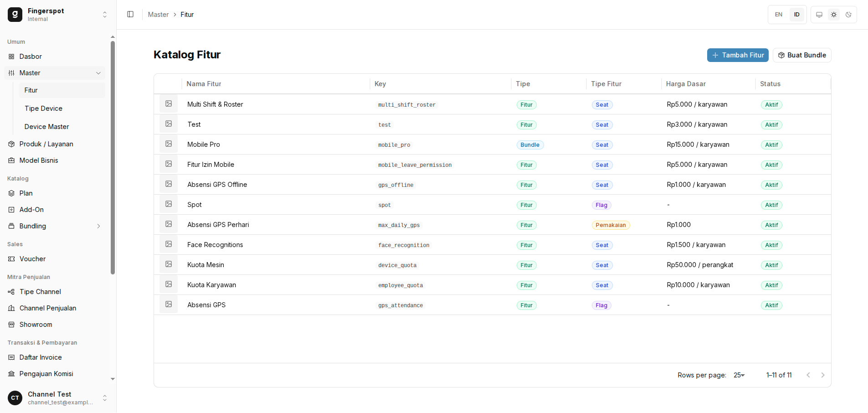868x413 pixels.
Task: Switch to light theme sun icon
Action: [834, 15]
